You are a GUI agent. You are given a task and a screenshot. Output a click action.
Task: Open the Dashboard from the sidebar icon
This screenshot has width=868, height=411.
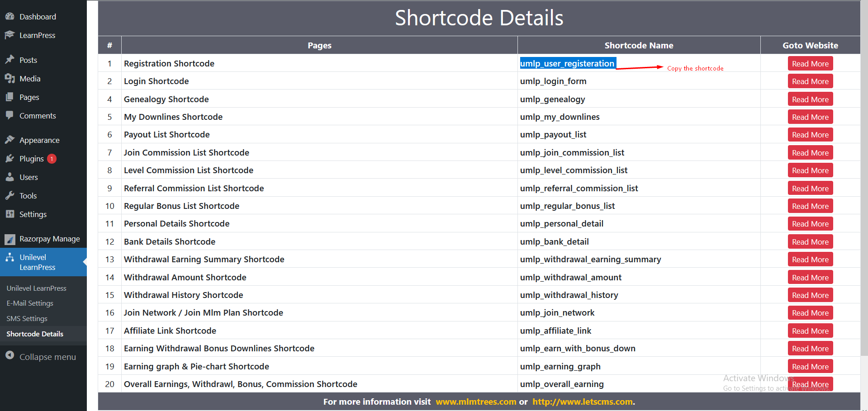tap(10, 16)
